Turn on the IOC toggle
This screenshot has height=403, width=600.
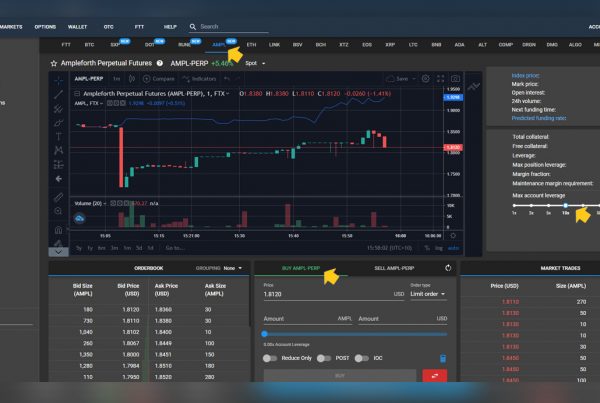coord(359,357)
